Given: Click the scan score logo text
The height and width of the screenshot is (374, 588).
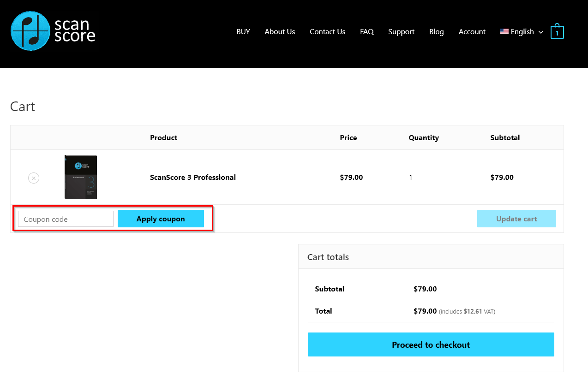Looking at the screenshot, I should pos(74,30).
